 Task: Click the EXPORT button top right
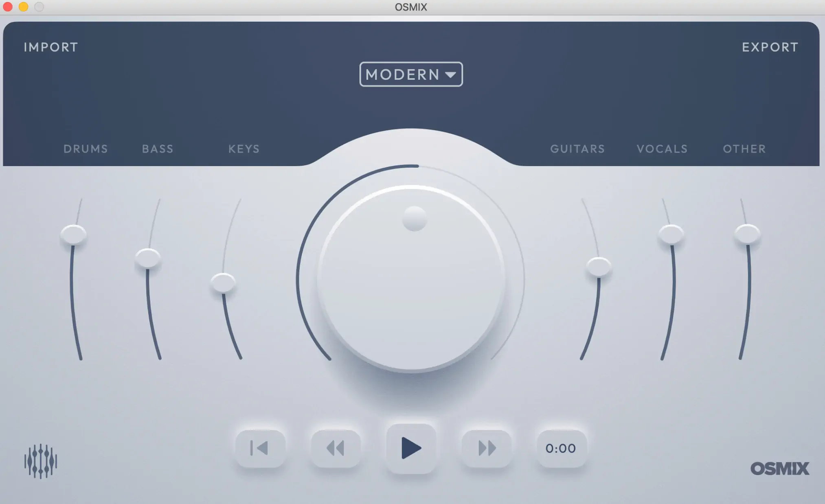click(x=770, y=46)
